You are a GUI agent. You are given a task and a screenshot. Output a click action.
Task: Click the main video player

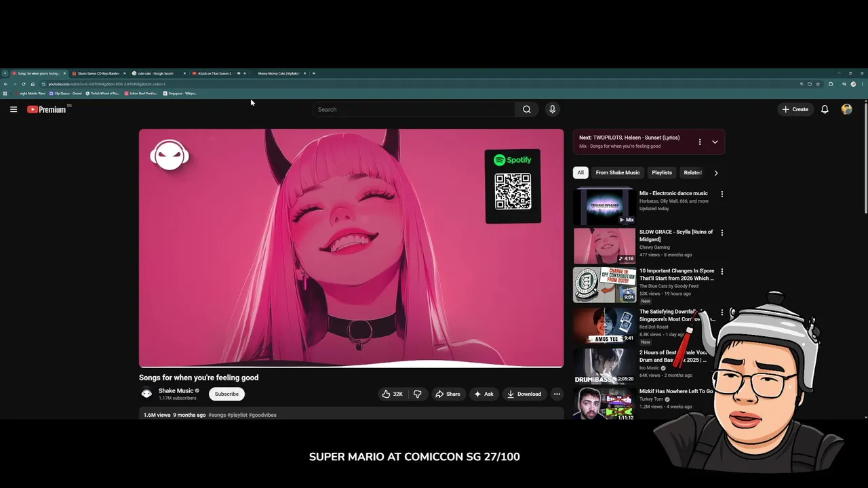[351, 248]
